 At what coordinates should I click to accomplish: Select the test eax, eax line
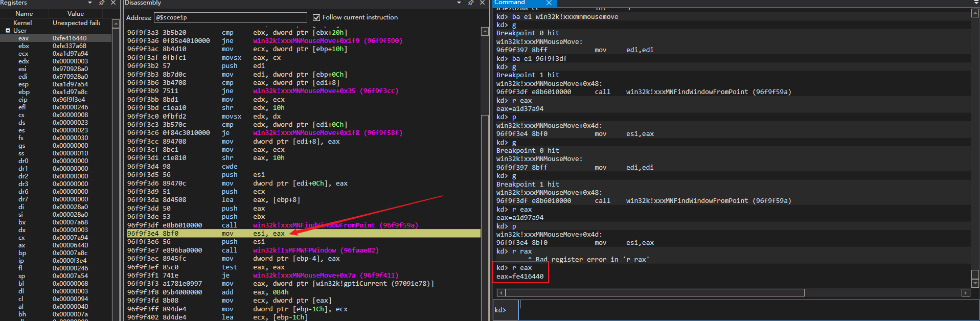coord(304,267)
